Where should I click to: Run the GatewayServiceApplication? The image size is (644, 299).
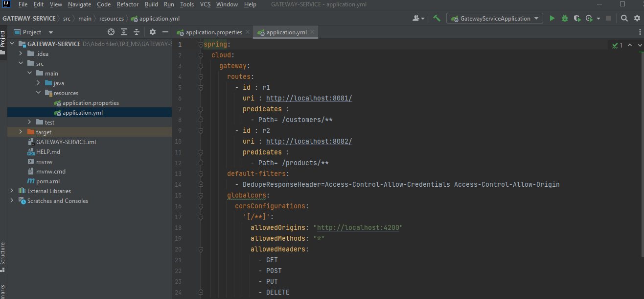coord(552,18)
